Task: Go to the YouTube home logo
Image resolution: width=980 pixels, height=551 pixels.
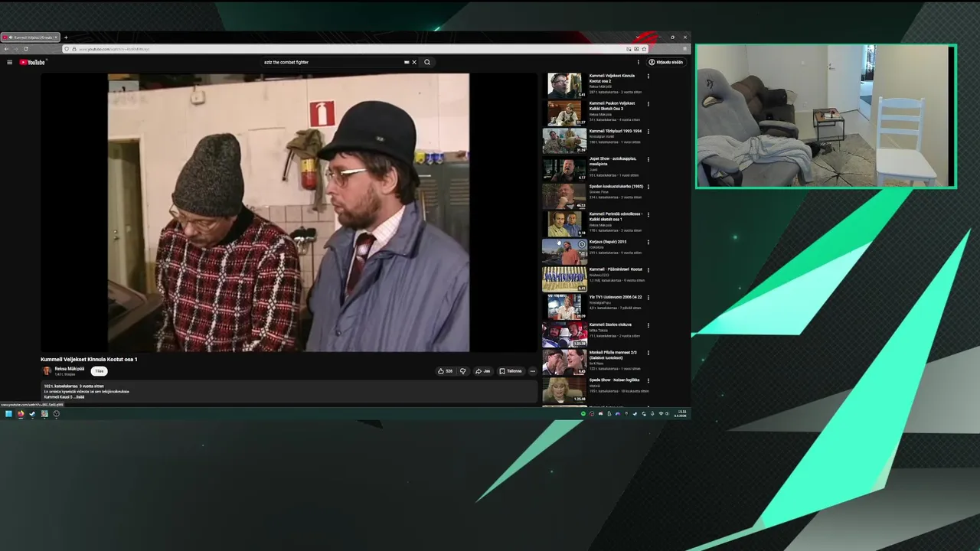Action: point(32,62)
